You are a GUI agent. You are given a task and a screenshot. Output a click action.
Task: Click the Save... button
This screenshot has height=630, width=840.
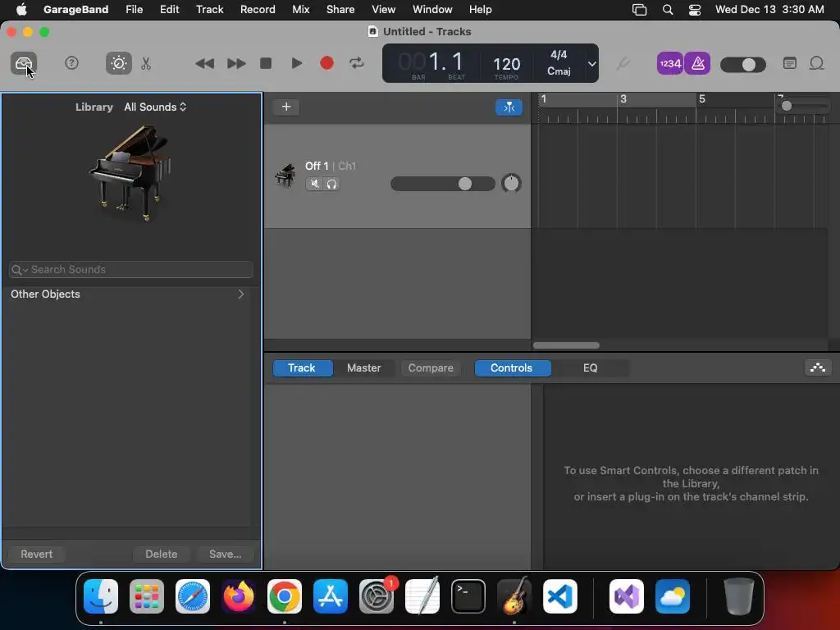coord(225,554)
